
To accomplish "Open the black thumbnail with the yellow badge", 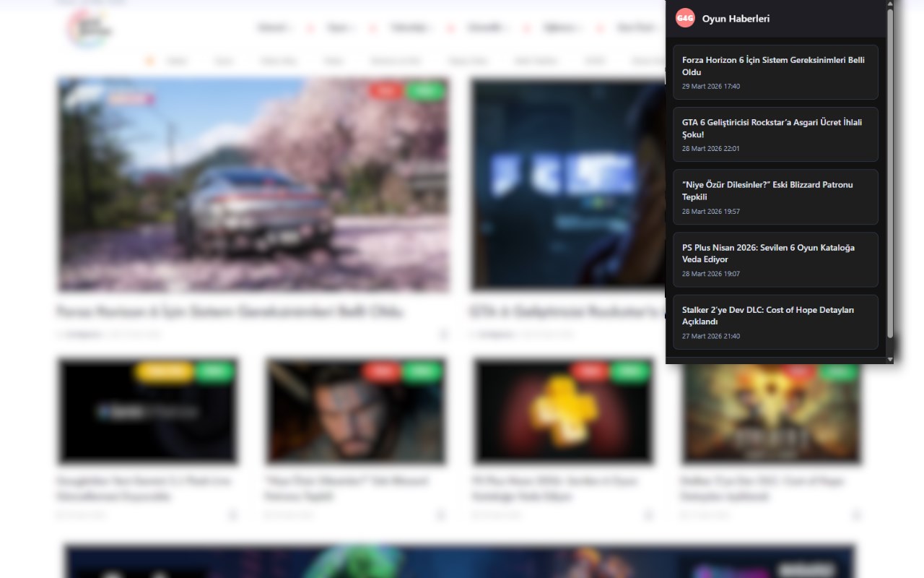I will pos(148,410).
